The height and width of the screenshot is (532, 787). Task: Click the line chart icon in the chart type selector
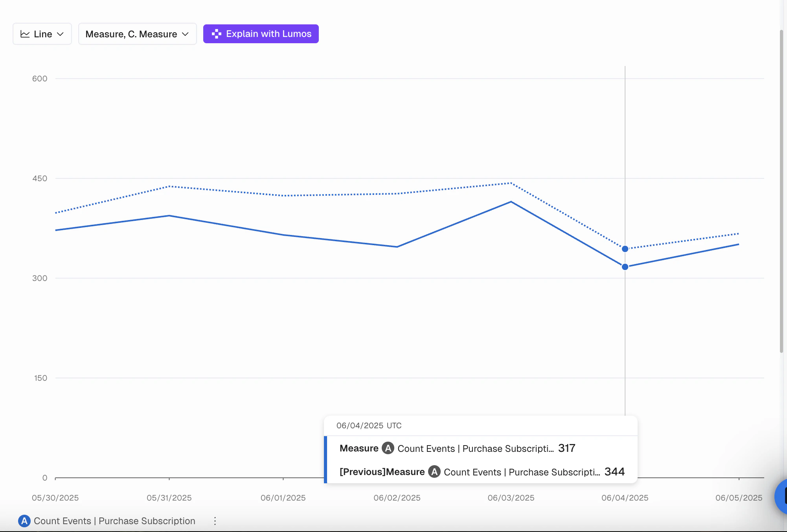(25, 34)
